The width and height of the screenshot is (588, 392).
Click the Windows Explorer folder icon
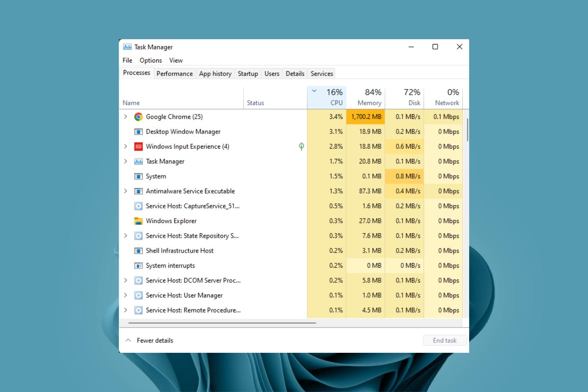point(138,221)
